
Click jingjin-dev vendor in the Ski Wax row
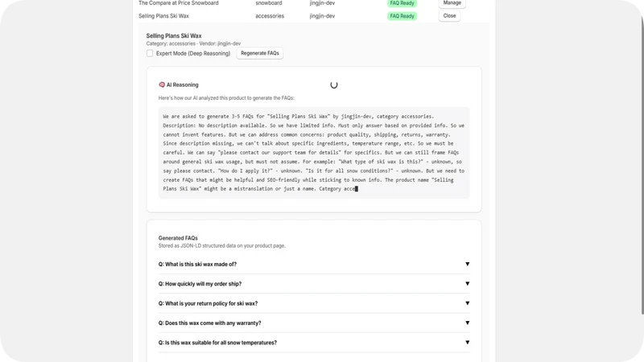tap(322, 16)
